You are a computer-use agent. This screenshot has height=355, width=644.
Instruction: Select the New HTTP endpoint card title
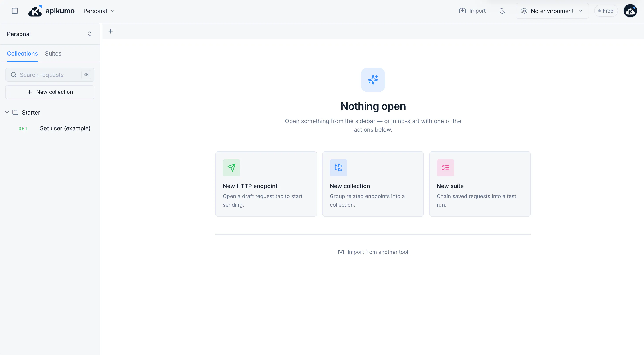[250, 186]
